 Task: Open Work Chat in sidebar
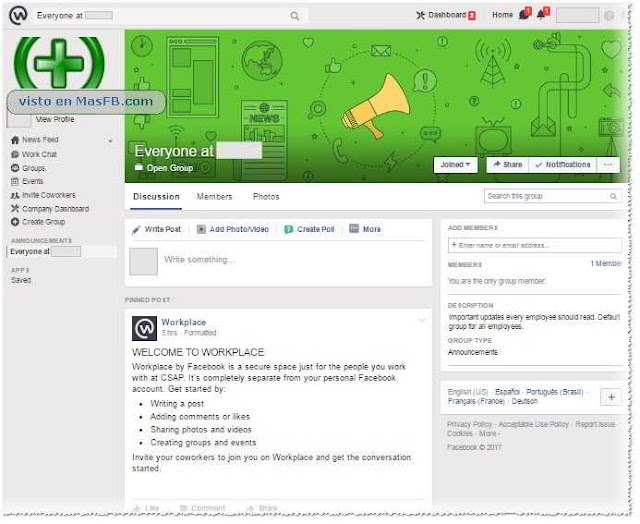(x=39, y=154)
